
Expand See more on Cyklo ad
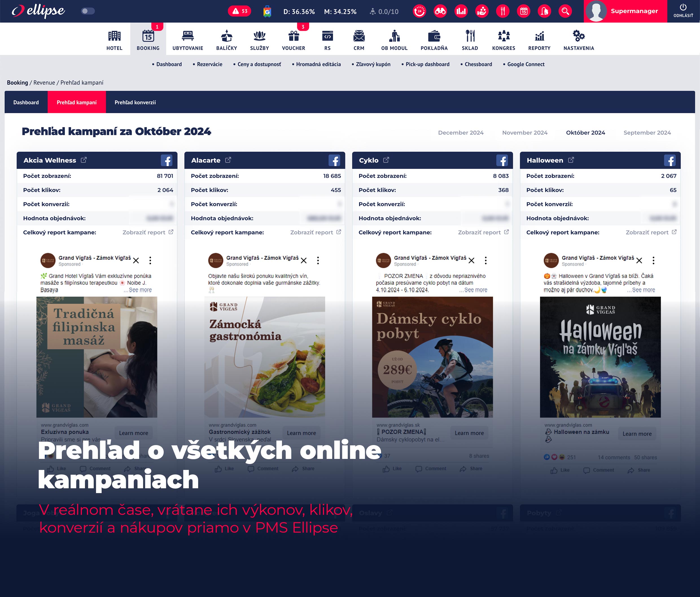coord(476,290)
